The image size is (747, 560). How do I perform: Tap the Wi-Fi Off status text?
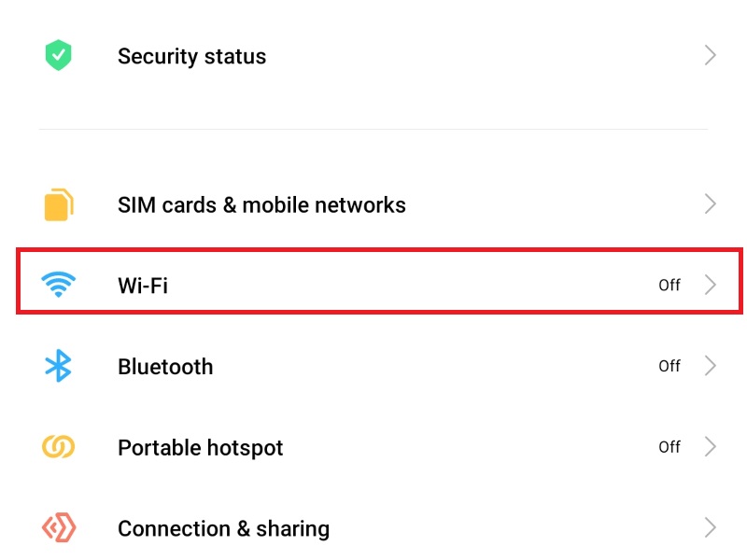click(x=669, y=286)
